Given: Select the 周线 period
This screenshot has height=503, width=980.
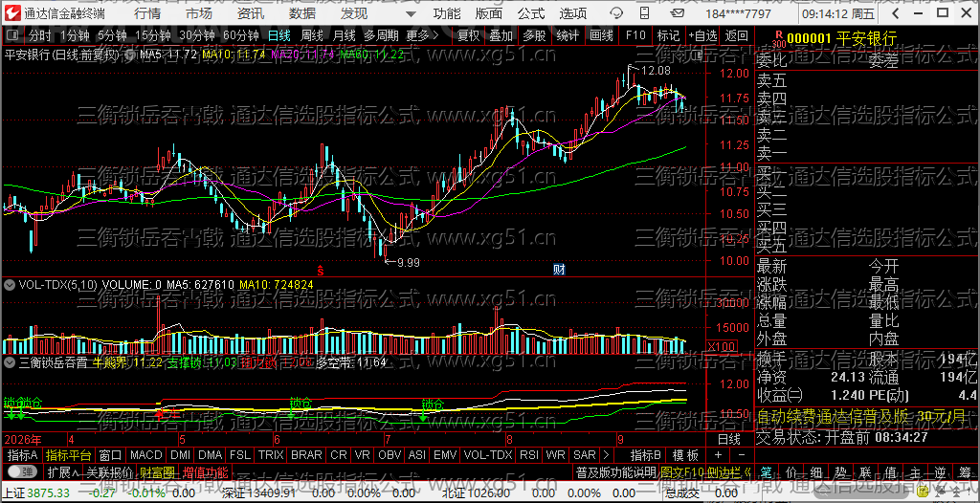Looking at the screenshot, I should point(312,35).
